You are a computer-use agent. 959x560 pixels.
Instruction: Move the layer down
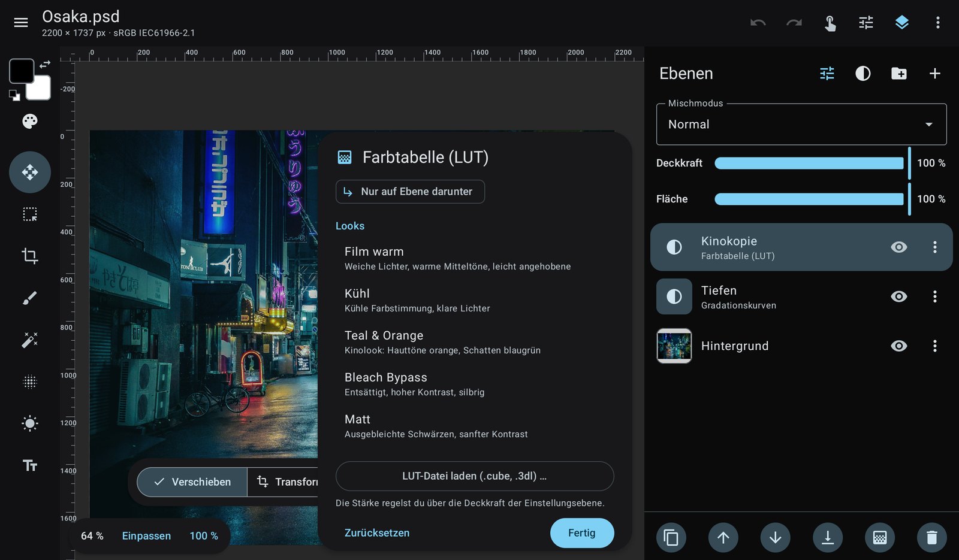pos(776,538)
